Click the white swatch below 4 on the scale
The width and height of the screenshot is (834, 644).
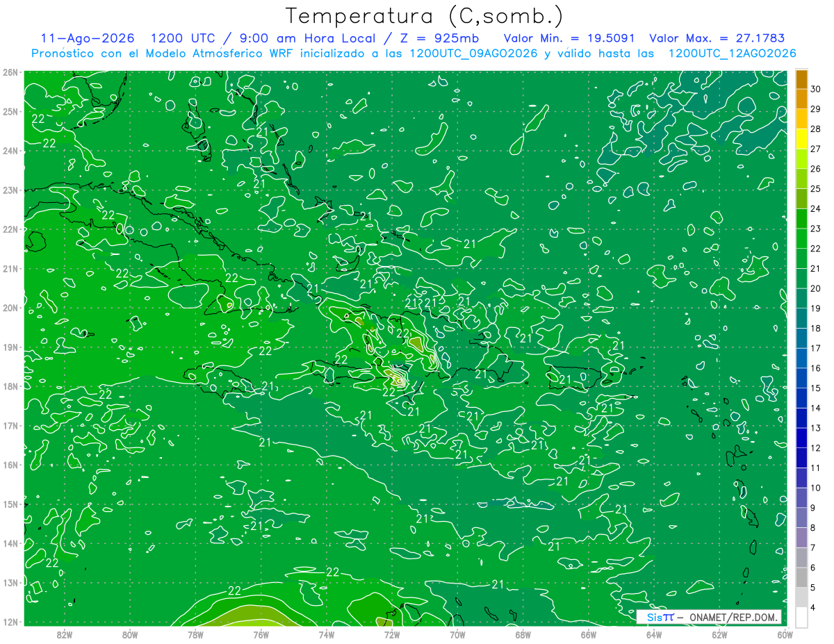pos(801,617)
